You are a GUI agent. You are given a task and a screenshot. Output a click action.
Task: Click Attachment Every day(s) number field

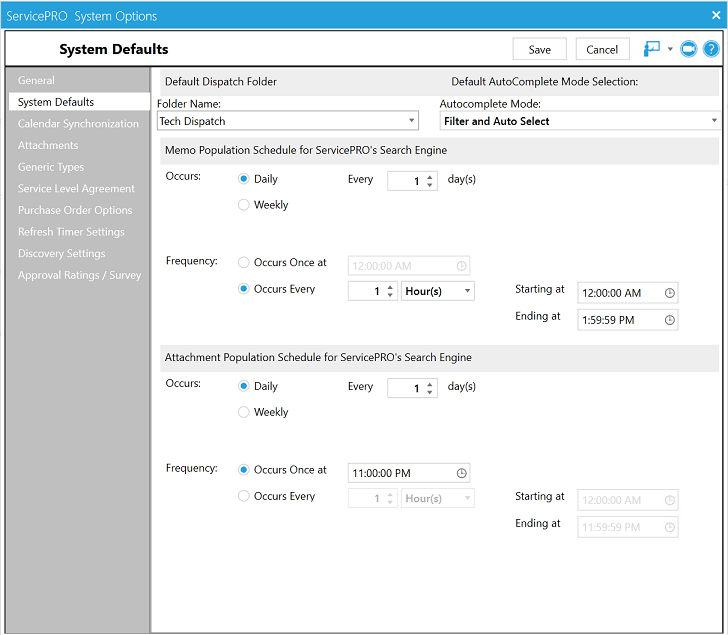point(412,388)
